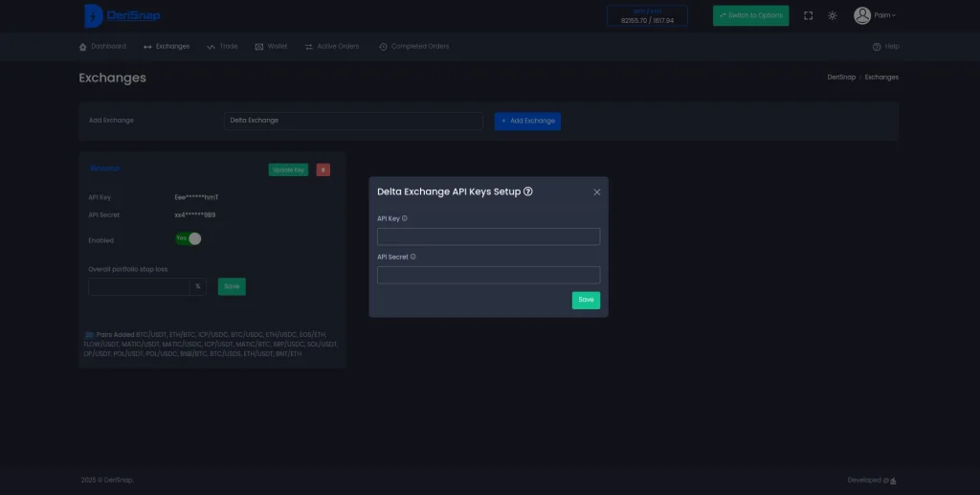Click the red delete exchange icon
Viewport: 980px width, 495px height.
(323, 169)
